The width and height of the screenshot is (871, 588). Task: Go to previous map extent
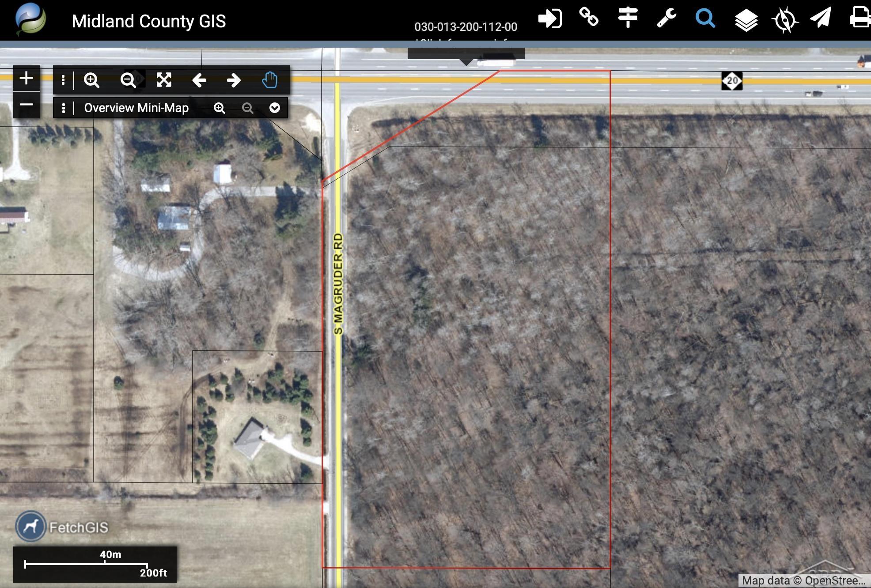point(199,80)
